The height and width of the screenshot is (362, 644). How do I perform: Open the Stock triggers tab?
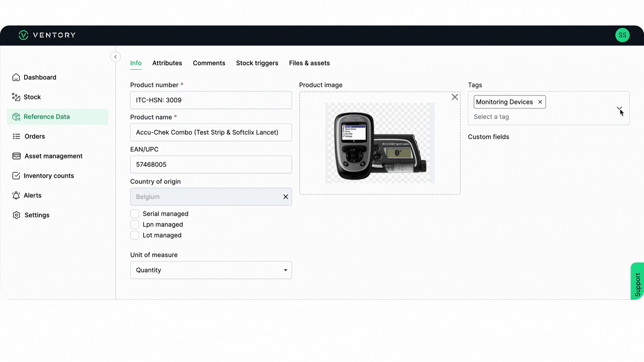257,63
